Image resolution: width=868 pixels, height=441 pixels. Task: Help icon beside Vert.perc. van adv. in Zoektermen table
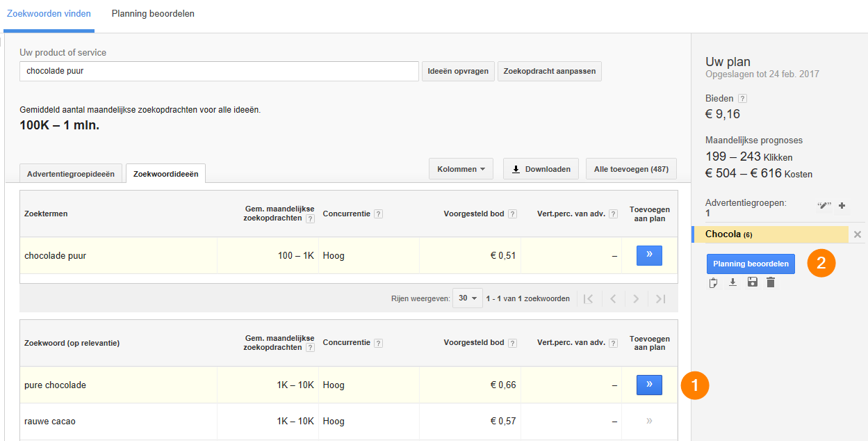coord(613,214)
